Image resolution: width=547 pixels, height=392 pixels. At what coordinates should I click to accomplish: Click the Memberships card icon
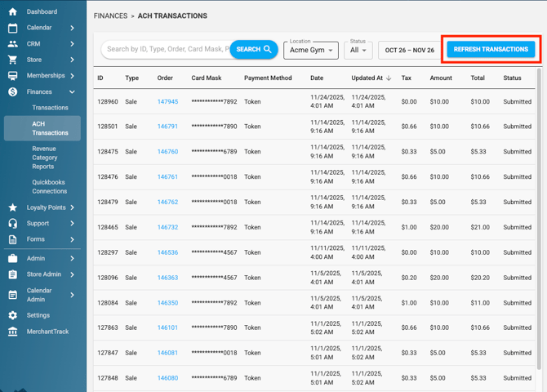point(12,76)
